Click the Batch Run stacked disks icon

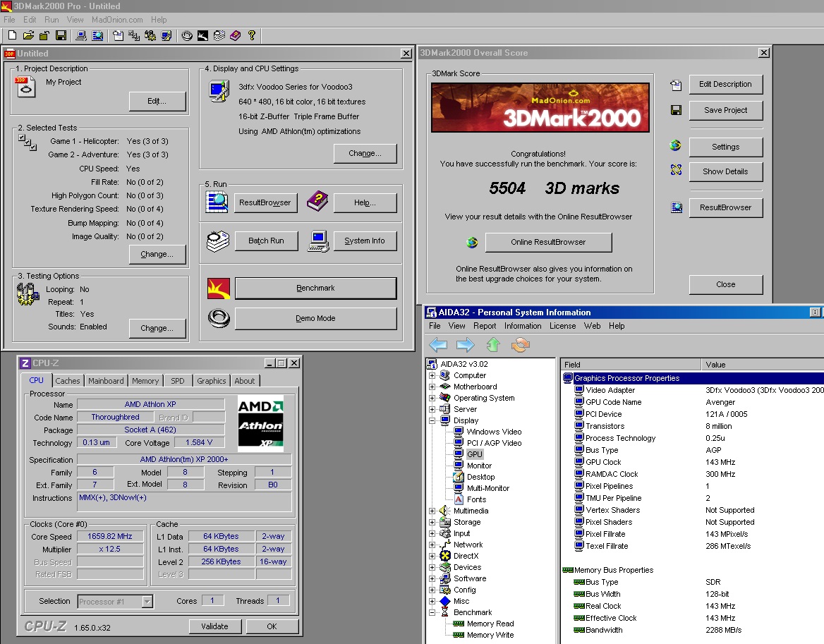pyautogui.click(x=217, y=241)
